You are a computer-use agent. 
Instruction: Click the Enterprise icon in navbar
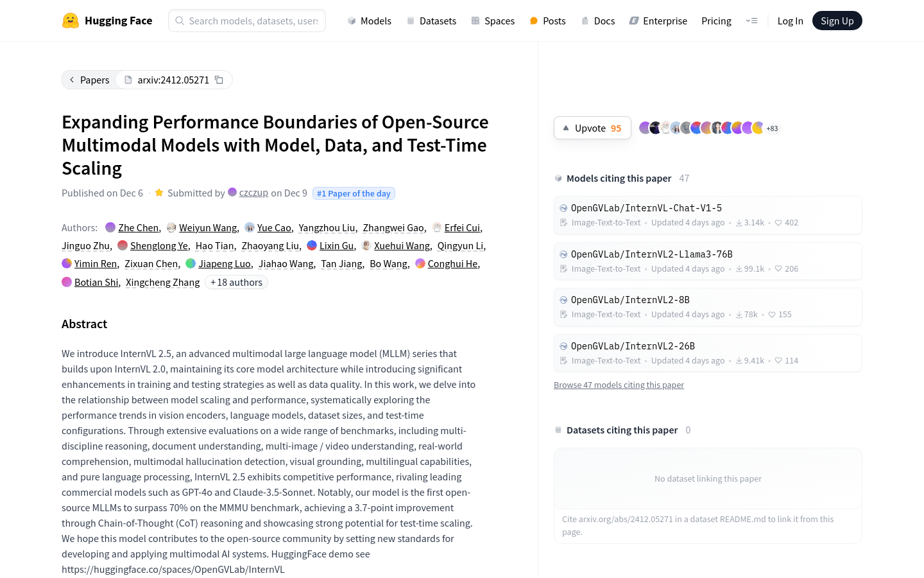tap(634, 21)
